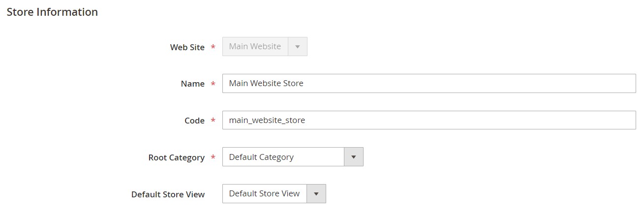Click the required asterisk next to Name

pyautogui.click(x=213, y=84)
